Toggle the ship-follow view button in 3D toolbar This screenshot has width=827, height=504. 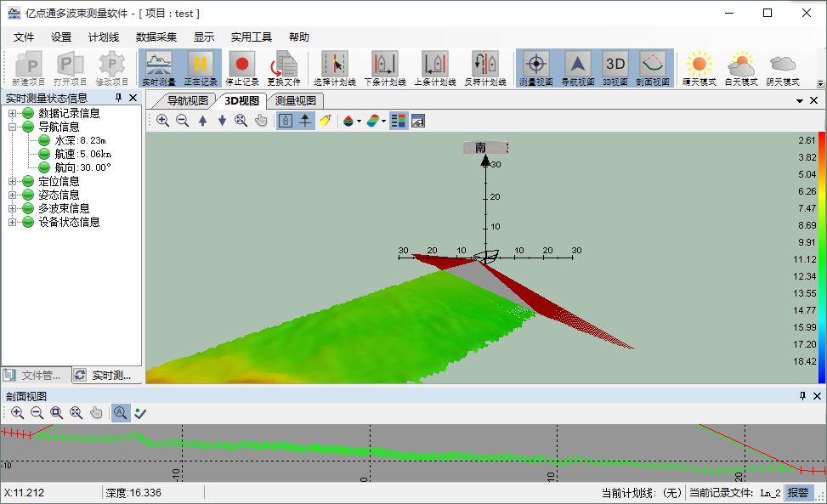click(x=286, y=121)
